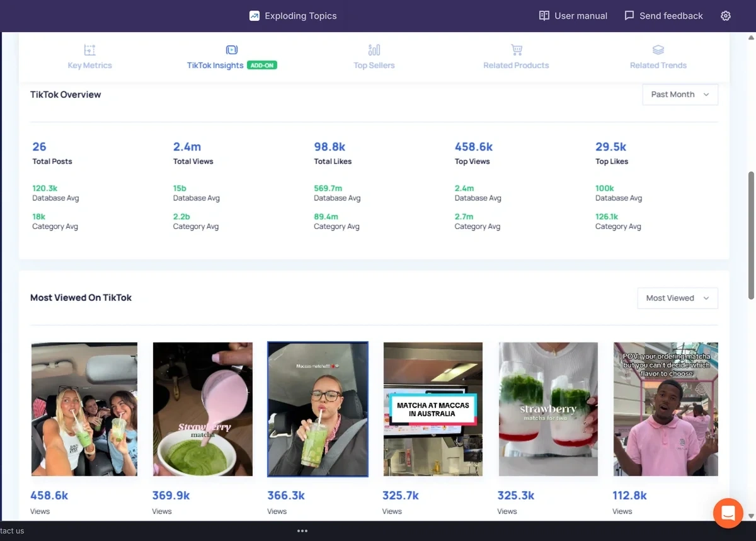Select the Related Trends layers icon
Image resolution: width=756 pixels, height=541 pixels.
tap(658, 49)
